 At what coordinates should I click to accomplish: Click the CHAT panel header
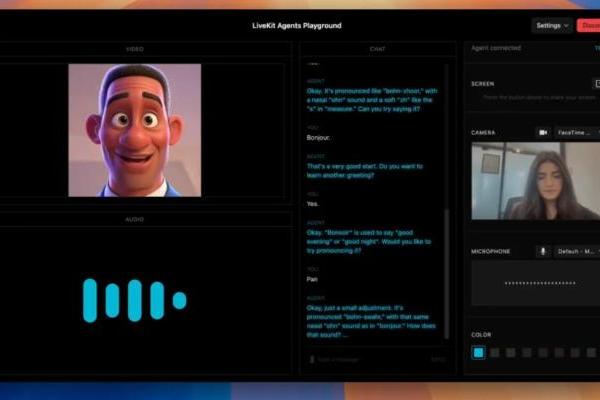point(377,49)
